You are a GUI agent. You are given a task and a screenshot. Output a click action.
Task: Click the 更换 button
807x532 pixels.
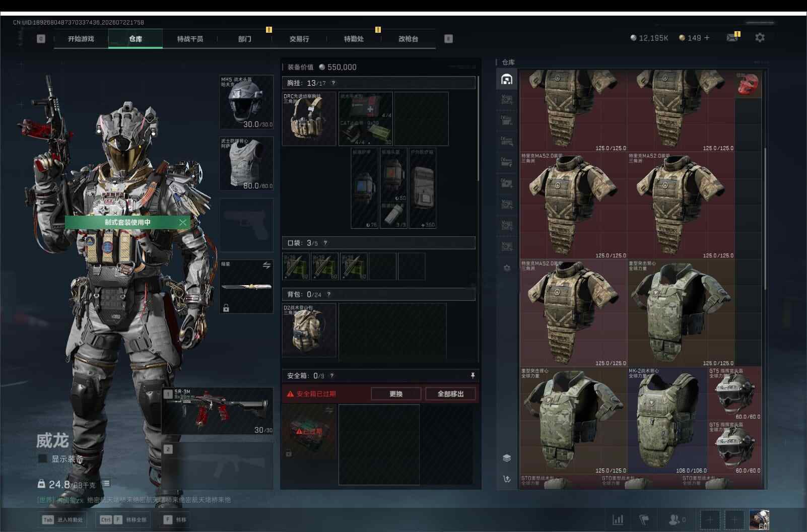click(396, 394)
